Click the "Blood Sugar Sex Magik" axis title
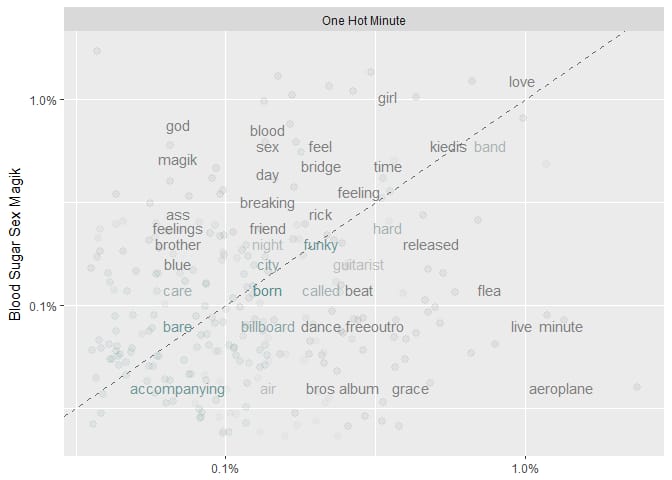This screenshot has height=480, width=672. [15, 244]
